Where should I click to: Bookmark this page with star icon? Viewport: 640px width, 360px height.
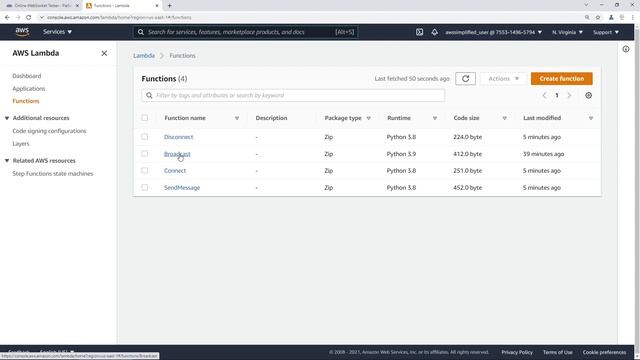click(x=598, y=18)
